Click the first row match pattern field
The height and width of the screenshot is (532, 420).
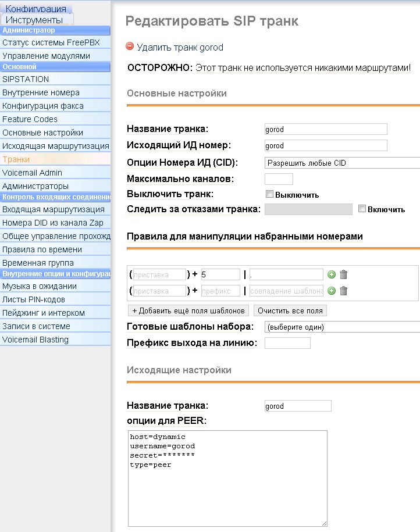(x=286, y=274)
